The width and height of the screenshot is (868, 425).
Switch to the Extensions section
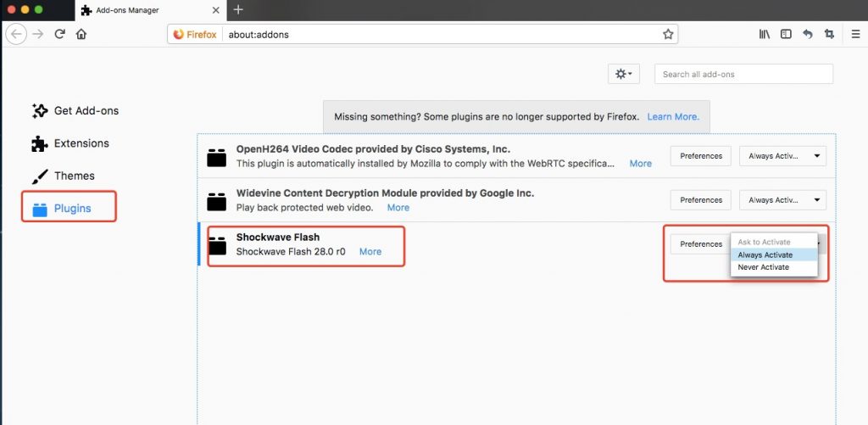pyautogui.click(x=81, y=143)
